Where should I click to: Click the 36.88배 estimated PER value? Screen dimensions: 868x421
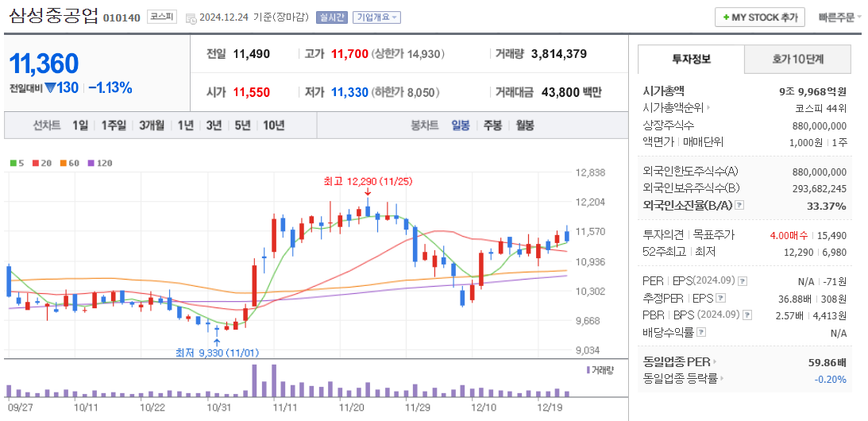click(x=795, y=299)
